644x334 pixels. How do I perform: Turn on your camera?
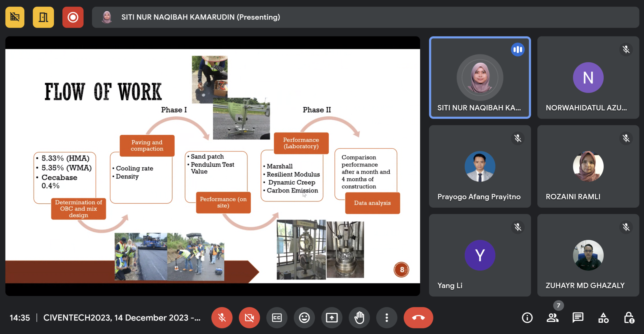(x=249, y=318)
